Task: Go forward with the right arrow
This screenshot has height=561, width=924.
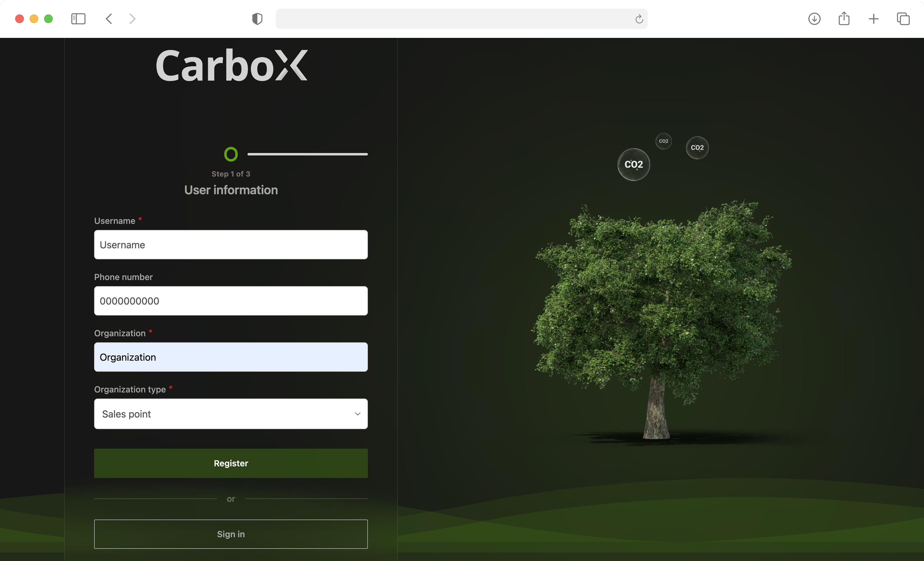Action: 132,19
